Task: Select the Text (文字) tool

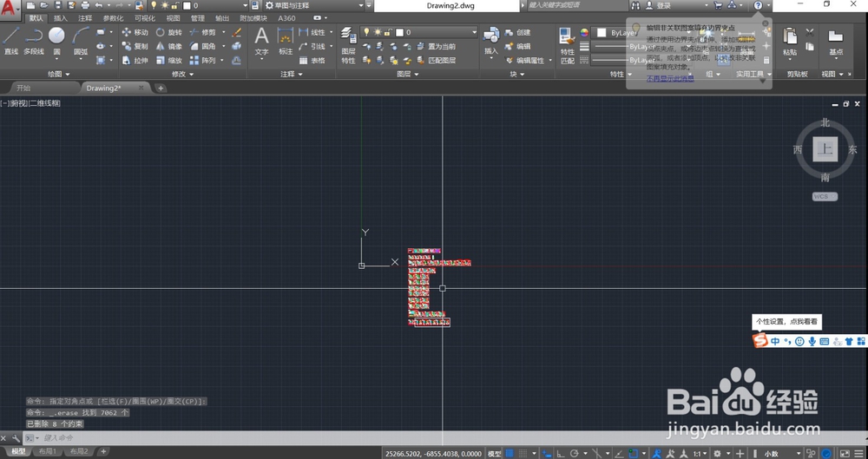Action: click(261, 42)
